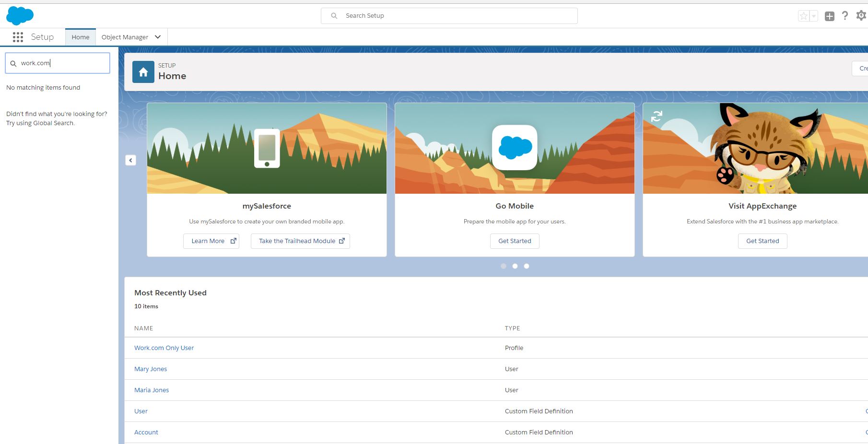Click Get Started under Go Mobile
868x444 pixels.
click(515, 241)
